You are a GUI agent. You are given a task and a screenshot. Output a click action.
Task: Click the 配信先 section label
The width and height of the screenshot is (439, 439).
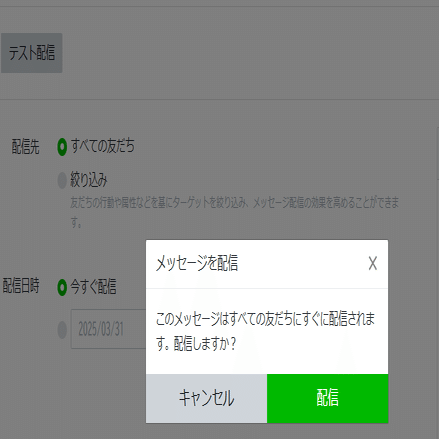coord(25,147)
